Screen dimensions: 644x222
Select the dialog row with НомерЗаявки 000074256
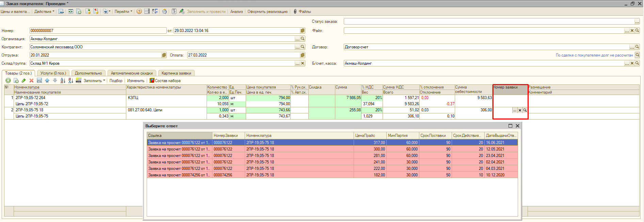332,175
